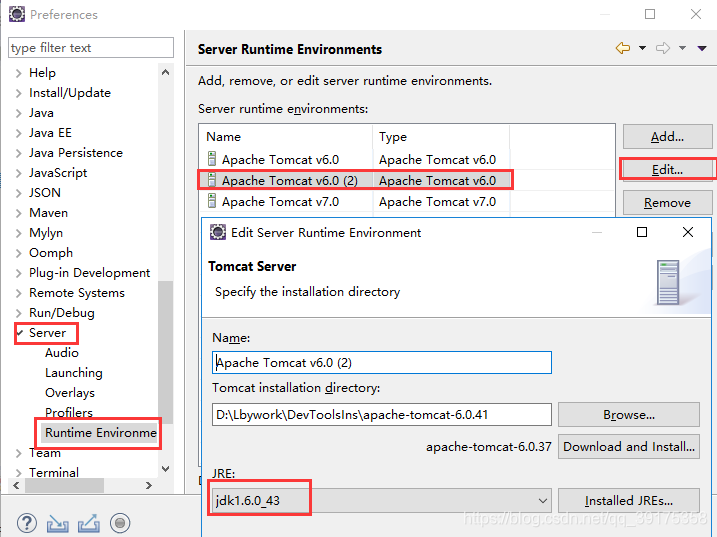Click tree scrollbar down arrow
717x537 pixels.
click(166, 468)
